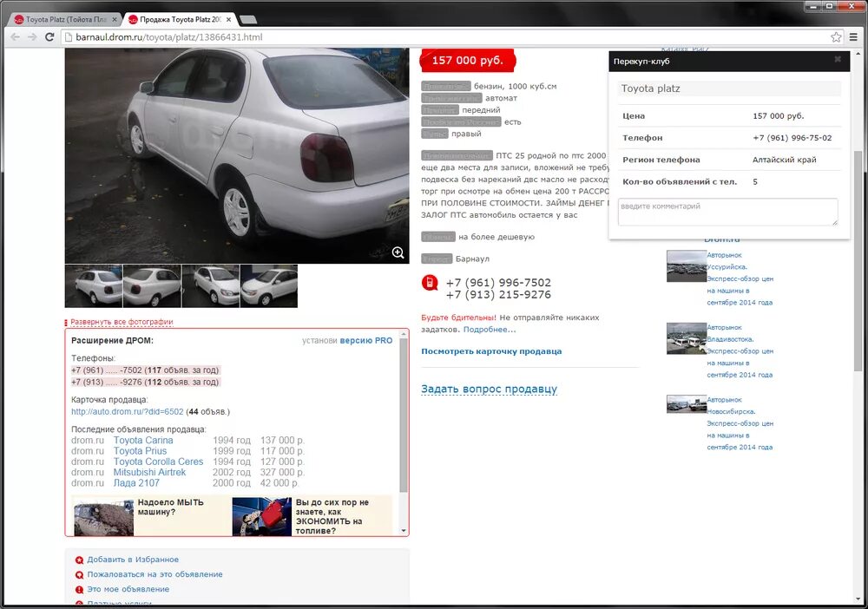Click the phone number +7 (913) 215-9276
Viewport: 868px width, 609px height.
click(x=498, y=295)
